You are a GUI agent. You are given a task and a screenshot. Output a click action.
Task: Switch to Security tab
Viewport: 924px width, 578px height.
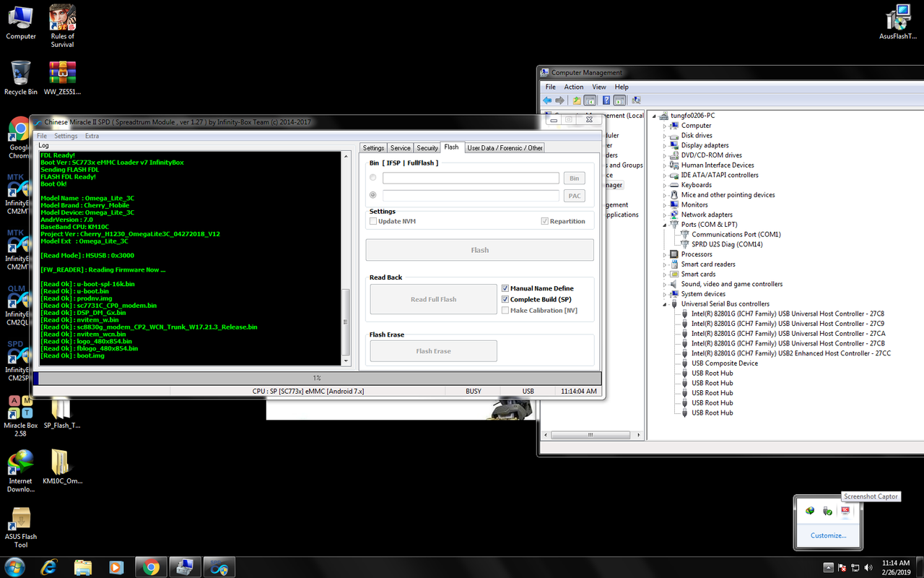point(427,147)
